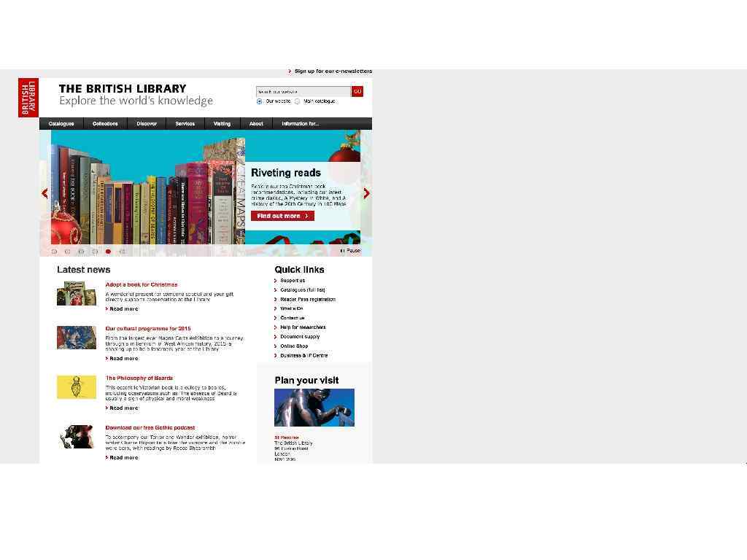Click the 'St Pancras' location link

coord(286,437)
